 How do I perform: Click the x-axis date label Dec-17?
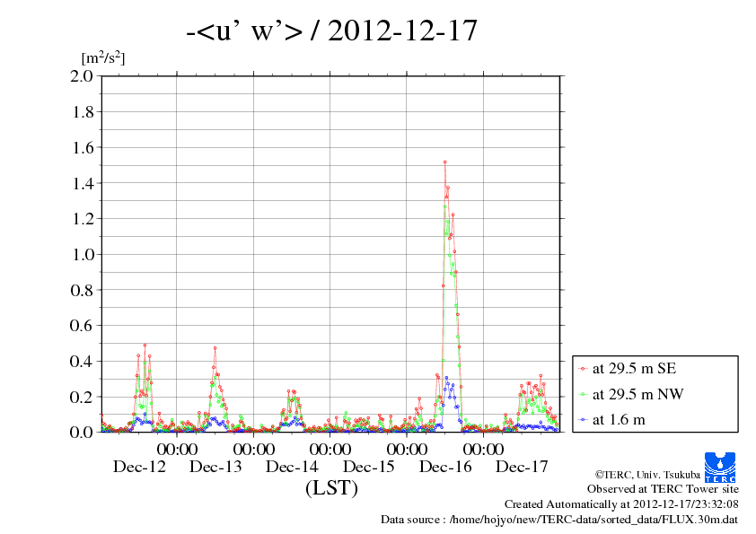pyautogui.click(x=522, y=467)
